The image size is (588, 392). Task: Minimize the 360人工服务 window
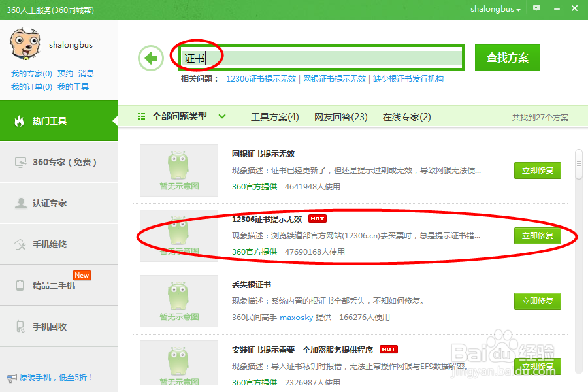pyautogui.click(x=557, y=8)
